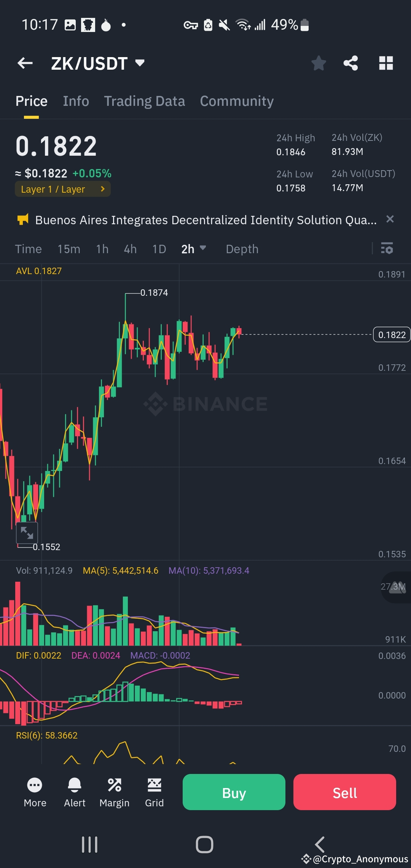Dismiss the Buenos Aires news banner
The image size is (411, 868).
click(x=390, y=219)
